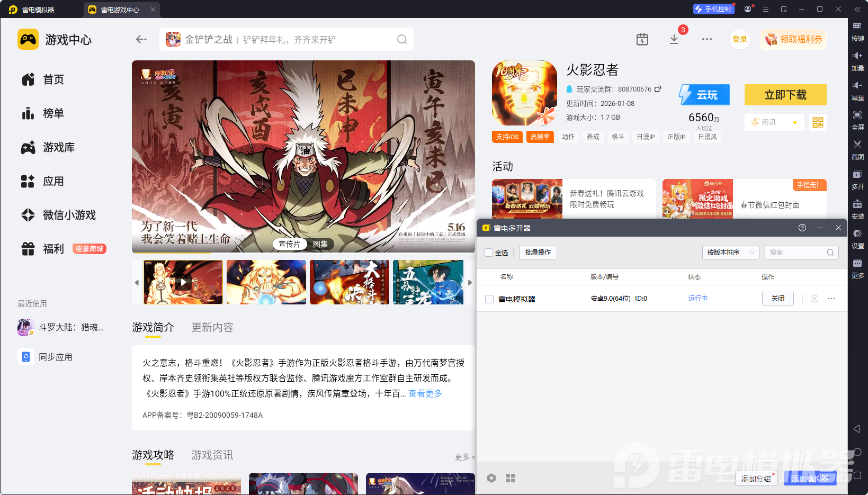Go back with the left arrow icon
The image size is (868, 495).
pos(141,39)
